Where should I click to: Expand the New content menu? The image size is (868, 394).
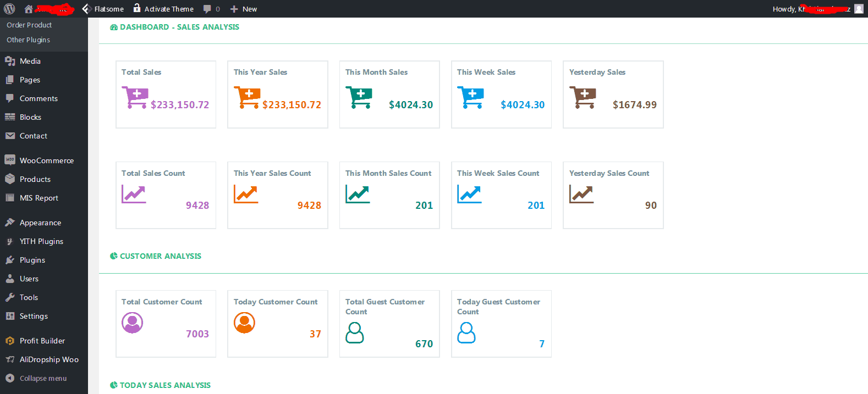coord(244,9)
